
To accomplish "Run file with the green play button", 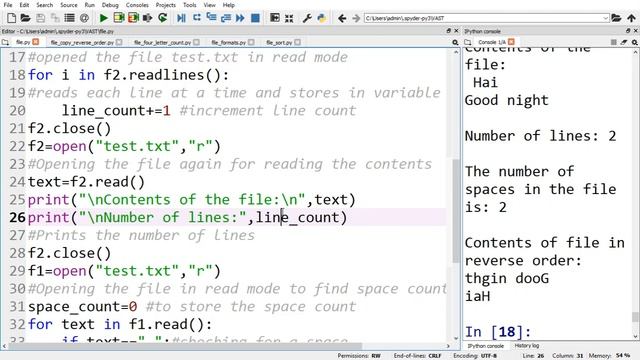I will tap(104, 18).
